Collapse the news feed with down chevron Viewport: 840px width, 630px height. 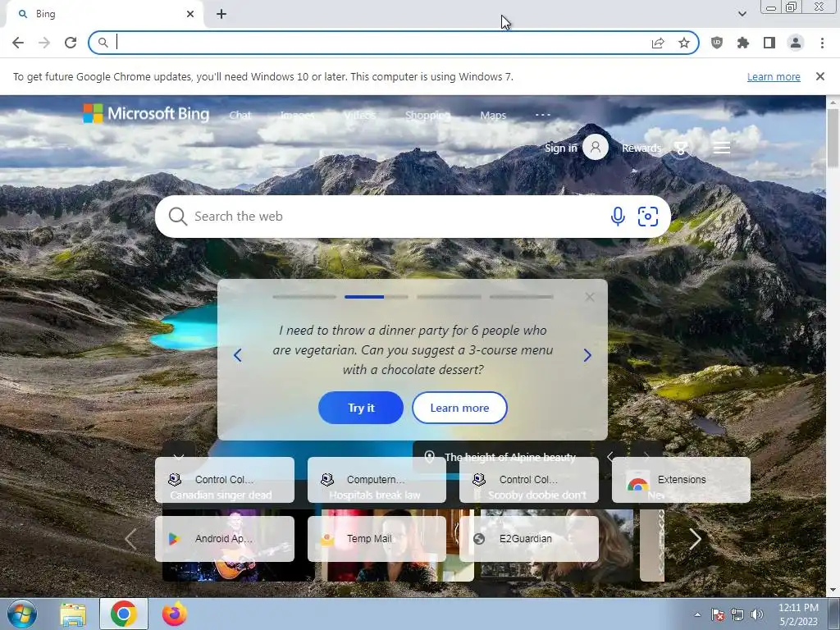pyautogui.click(x=179, y=456)
